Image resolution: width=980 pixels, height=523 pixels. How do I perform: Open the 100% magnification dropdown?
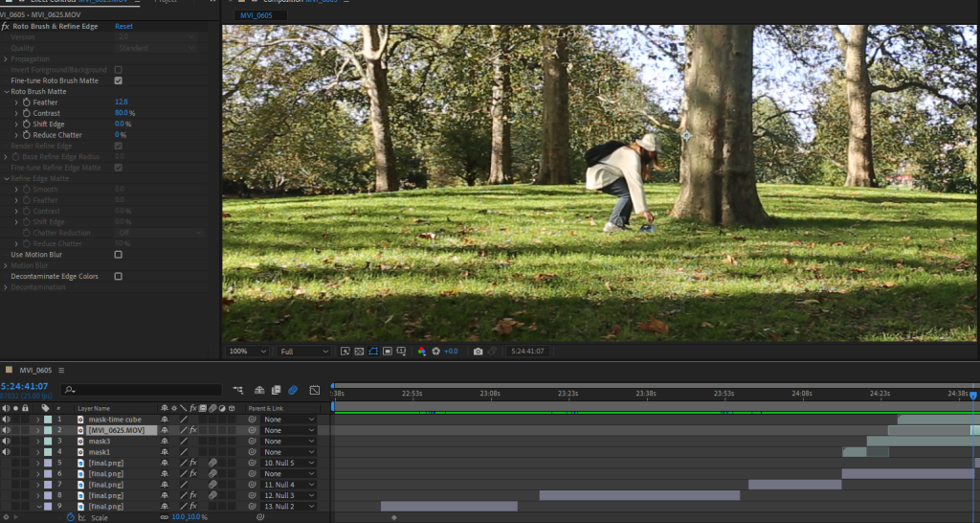pos(248,352)
